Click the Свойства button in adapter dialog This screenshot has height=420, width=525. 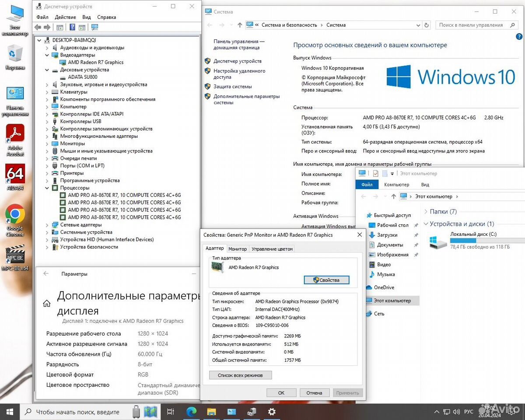pyautogui.click(x=326, y=280)
